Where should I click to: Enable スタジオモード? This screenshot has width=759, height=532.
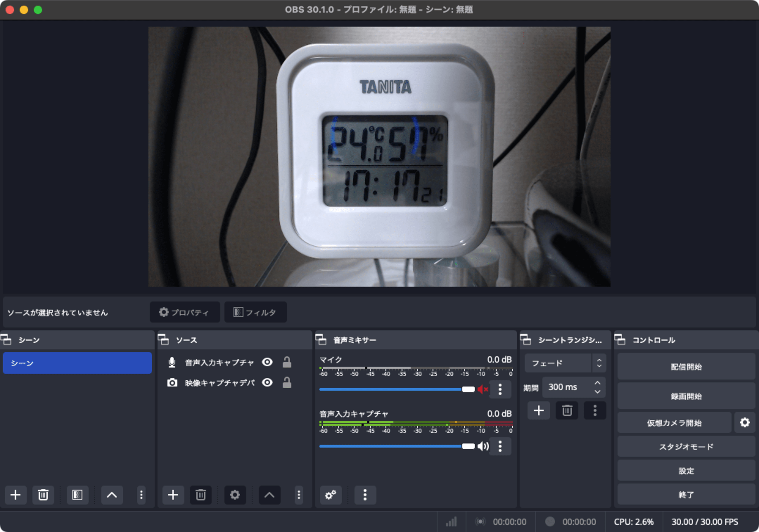(x=686, y=447)
